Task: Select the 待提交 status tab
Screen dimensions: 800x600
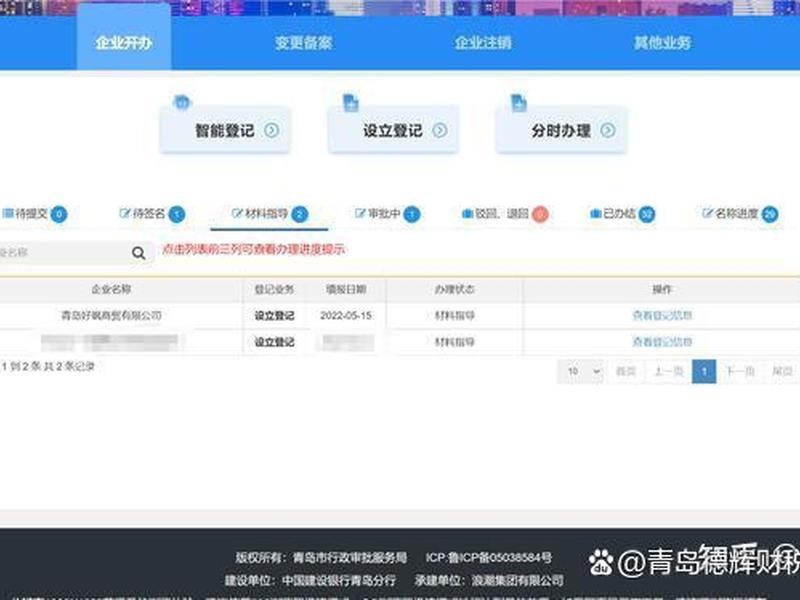Action: coord(34,214)
